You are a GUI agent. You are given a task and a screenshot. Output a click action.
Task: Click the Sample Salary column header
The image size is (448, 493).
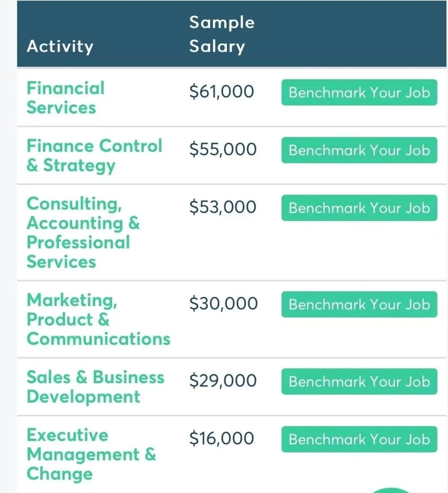pyautogui.click(x=222, y=34)
